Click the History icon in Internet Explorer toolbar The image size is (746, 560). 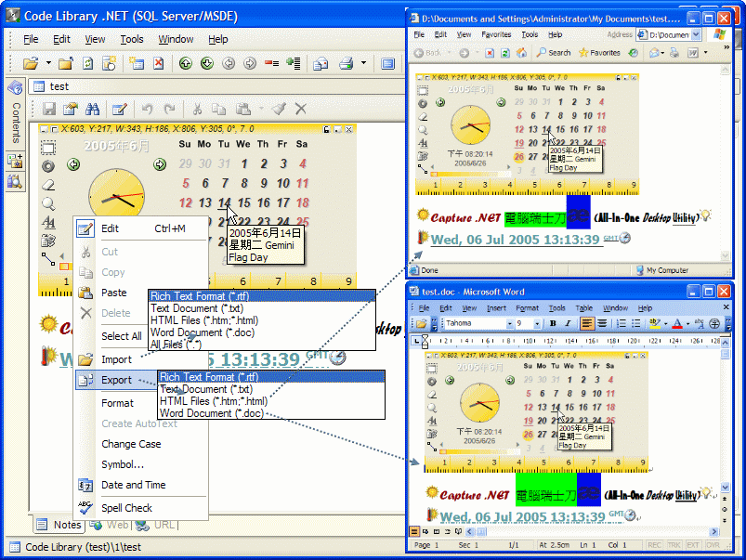(634, 53)
